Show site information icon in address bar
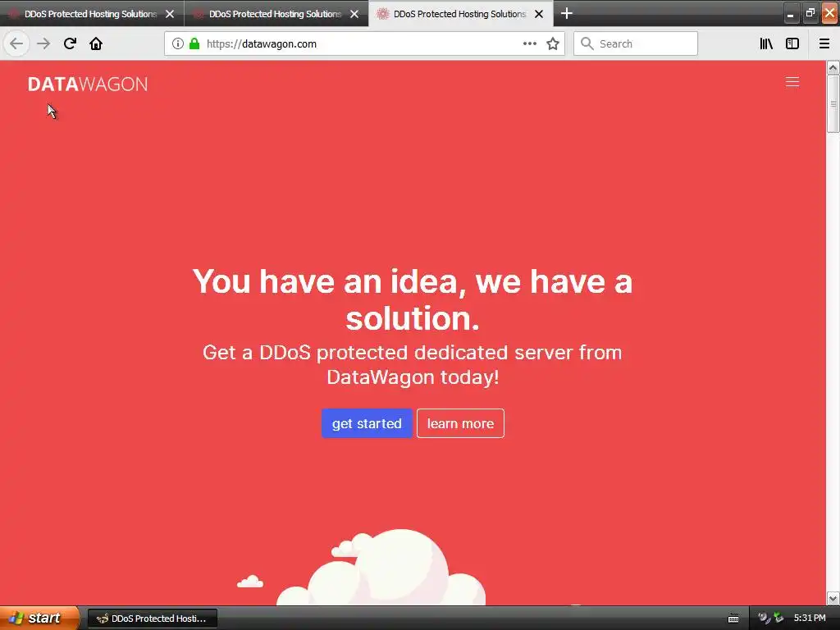The width and height of the screenshot is (840, 630). click(x=177, y=44)
